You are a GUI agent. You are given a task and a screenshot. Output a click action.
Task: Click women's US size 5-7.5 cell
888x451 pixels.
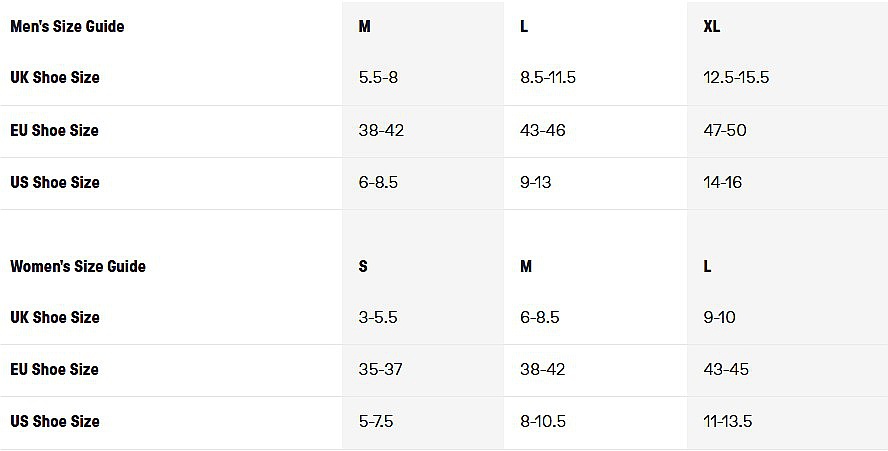click(376, 421)
